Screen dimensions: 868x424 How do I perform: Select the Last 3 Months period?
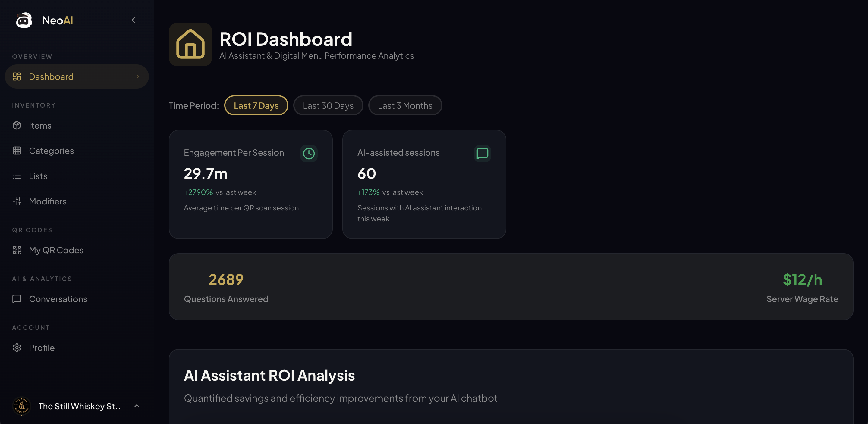(x=405, y=105)
